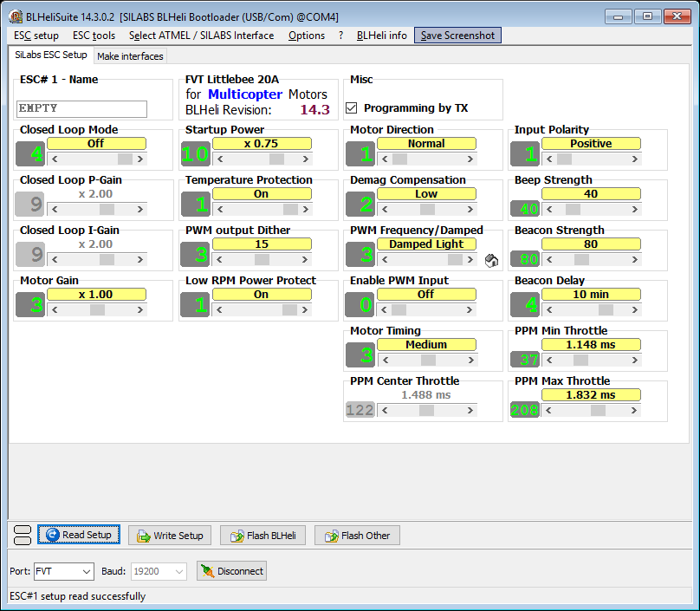Click the 1.148 ms PPM Min value
This screenshot has width=700, height=611.
(591, 344)
